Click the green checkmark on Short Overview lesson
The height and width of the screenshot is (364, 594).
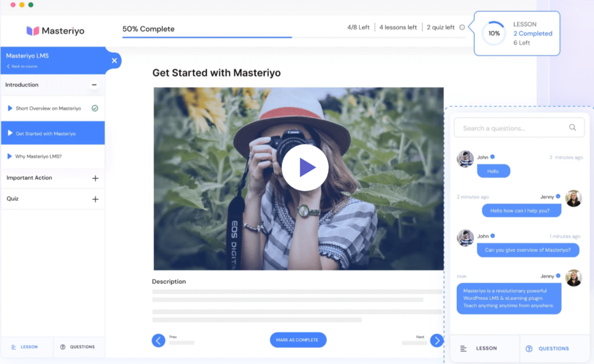[x=94, y=108]
